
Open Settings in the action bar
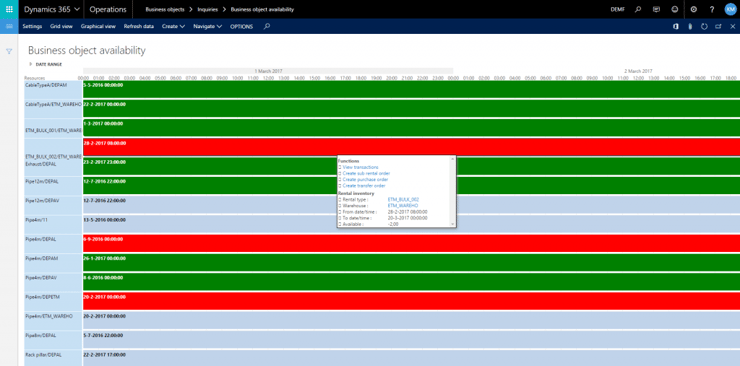[x=32, y=26]
